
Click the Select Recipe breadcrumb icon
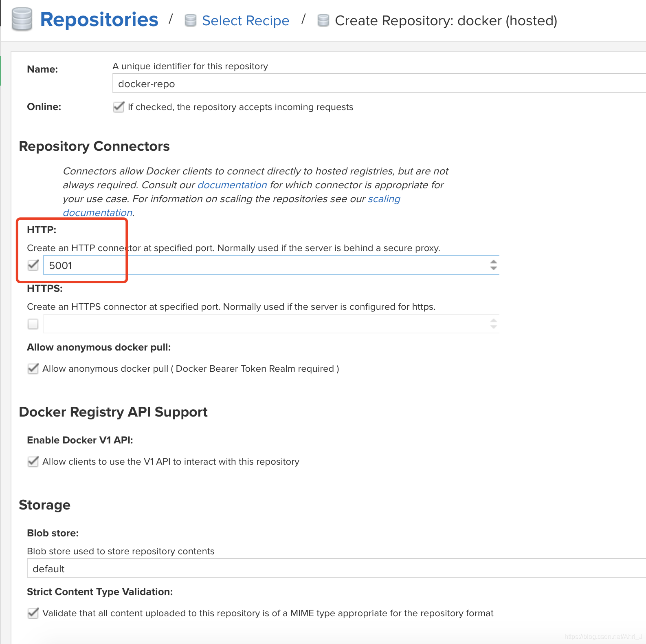(190, 20)
